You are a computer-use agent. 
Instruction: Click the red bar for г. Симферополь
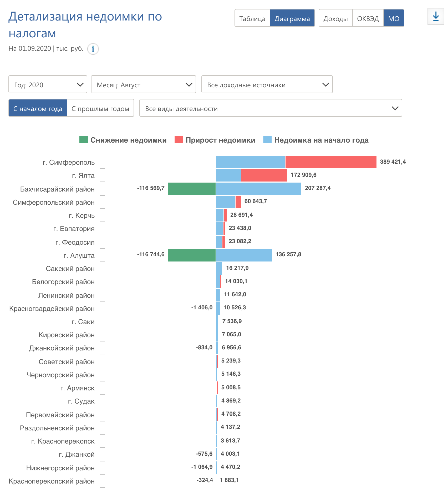click(x=331, y=162)
